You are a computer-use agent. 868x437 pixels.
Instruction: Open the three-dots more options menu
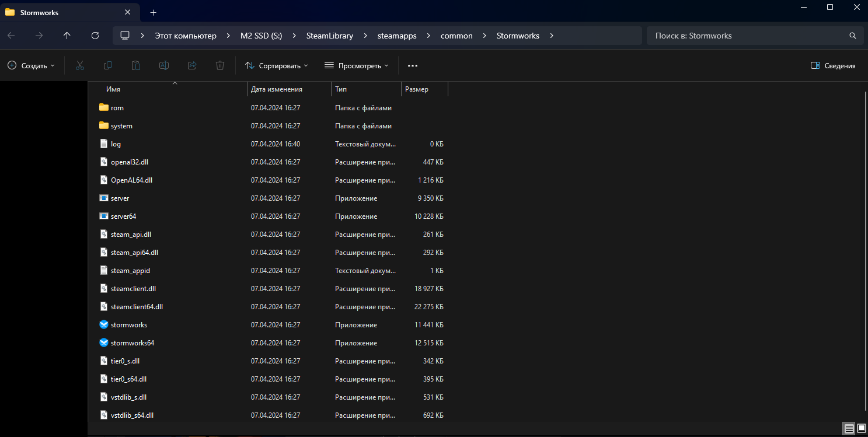(413, 66)
